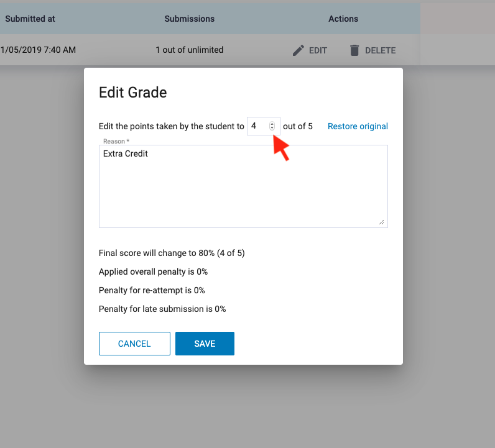
Task: Click the SAVE button
Action: tap(205, 344)
